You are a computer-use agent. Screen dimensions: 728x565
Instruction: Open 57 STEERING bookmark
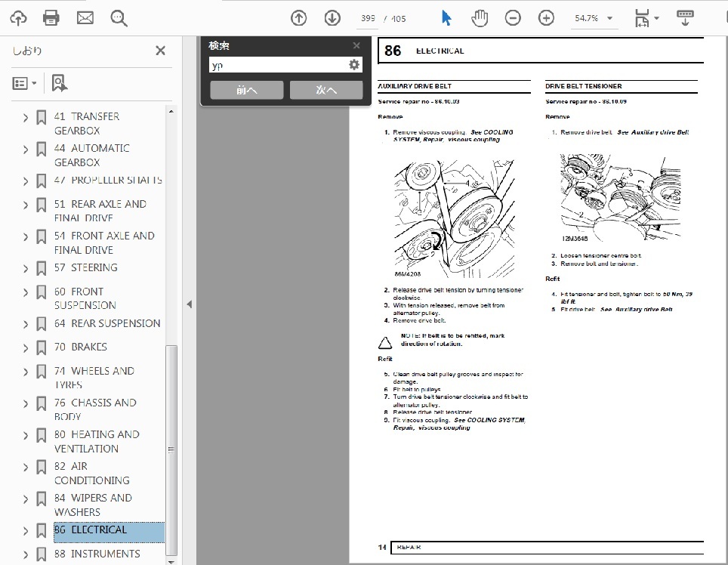[x=86, y=268]
